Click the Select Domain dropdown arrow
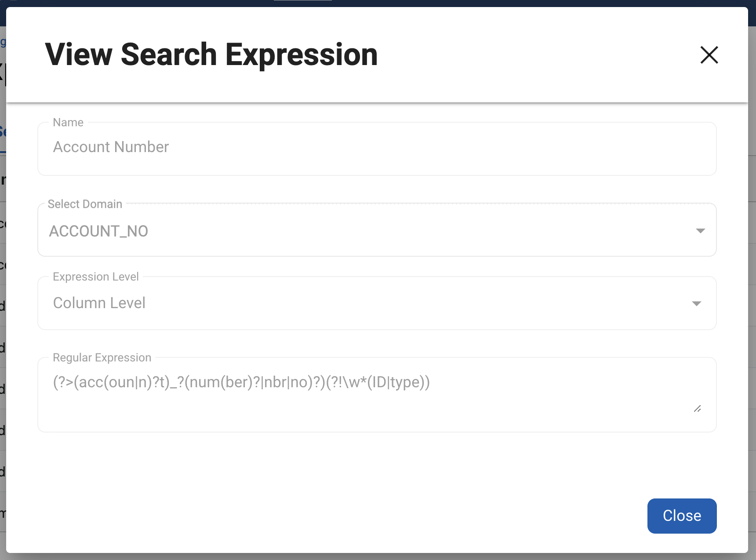This screenshot has width=756, height=560. coord(700,231)
